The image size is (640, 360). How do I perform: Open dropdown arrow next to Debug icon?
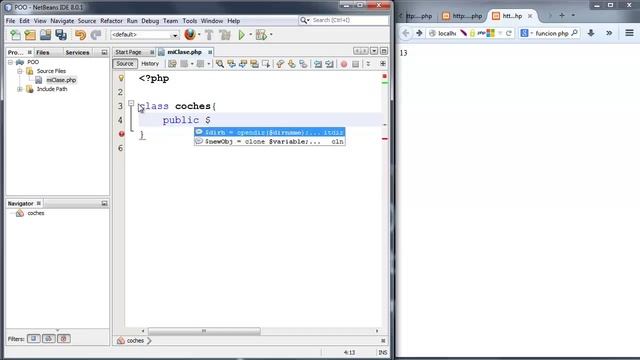pos(271,35)
